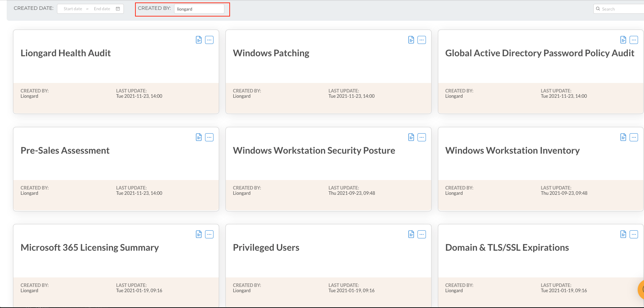The height and width of the screenshot is (308, 644).
Task: Set the End date field
Action: click(x=102, y=9)
